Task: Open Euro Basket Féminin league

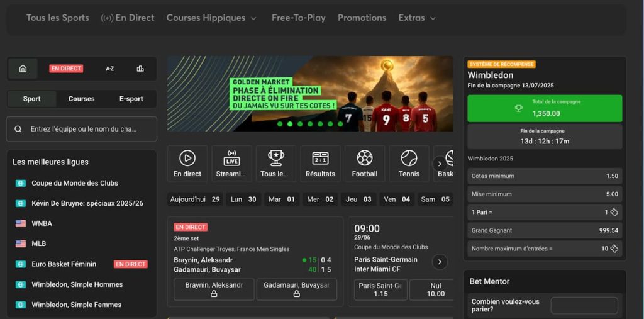Action: point(64,264)
